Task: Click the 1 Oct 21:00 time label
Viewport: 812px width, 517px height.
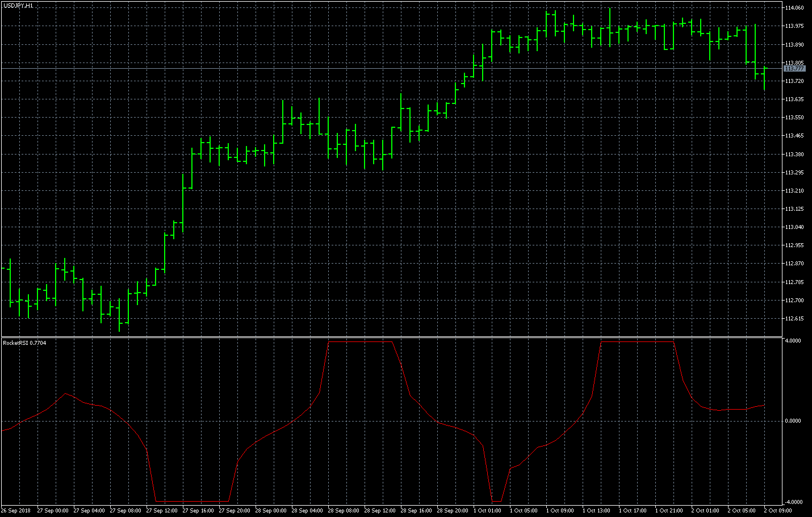Action: coord(669,511)
